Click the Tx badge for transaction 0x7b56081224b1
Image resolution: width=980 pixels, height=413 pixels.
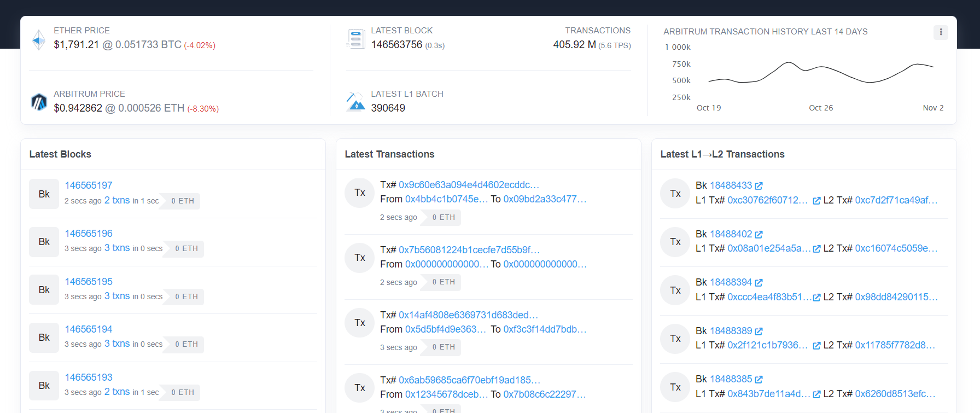[360, 258]
